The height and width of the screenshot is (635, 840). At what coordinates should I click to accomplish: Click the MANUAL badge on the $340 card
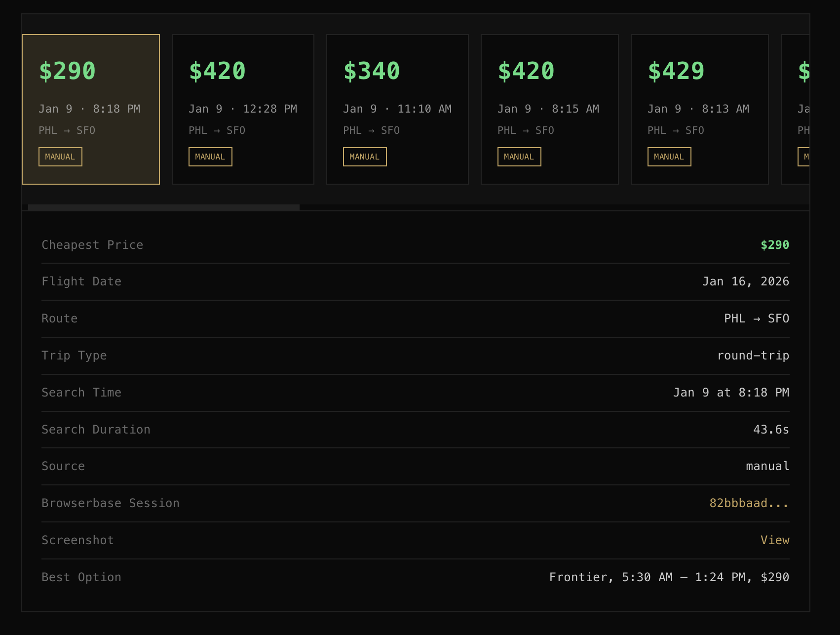(x=365, y=157)
